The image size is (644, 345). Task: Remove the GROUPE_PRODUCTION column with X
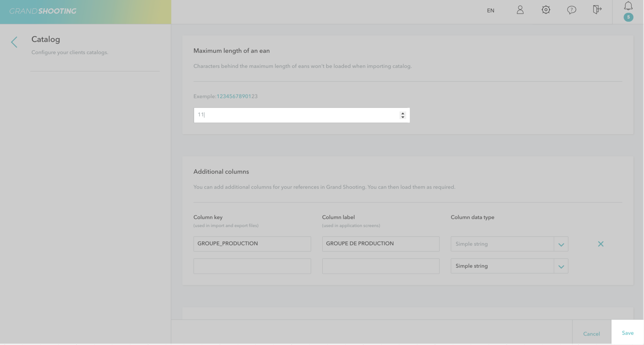click(x=600, y=244)
